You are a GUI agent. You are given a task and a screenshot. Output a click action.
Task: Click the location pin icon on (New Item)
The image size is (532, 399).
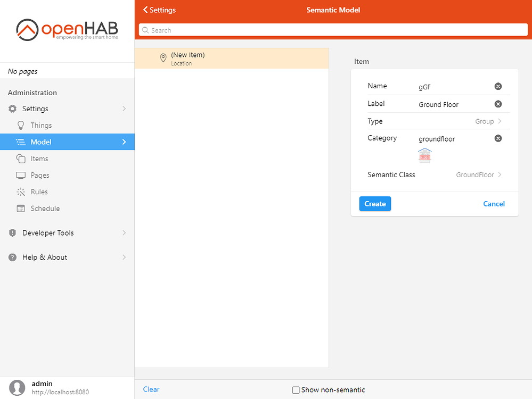163,58
